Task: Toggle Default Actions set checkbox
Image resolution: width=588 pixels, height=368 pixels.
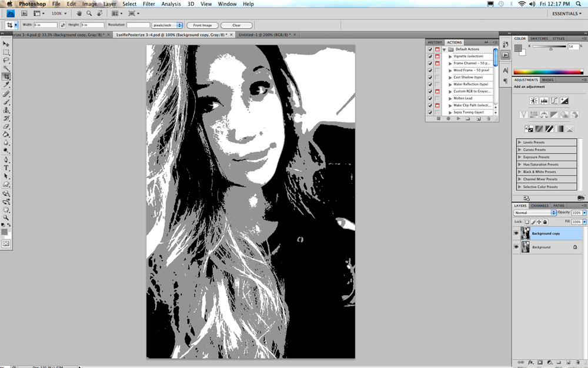Action: (x=430, y=49)
